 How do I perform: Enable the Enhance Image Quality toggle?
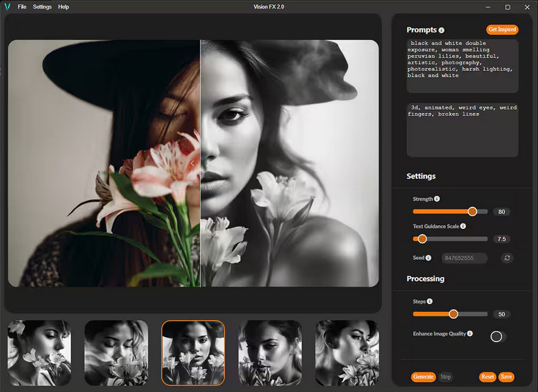496,336
